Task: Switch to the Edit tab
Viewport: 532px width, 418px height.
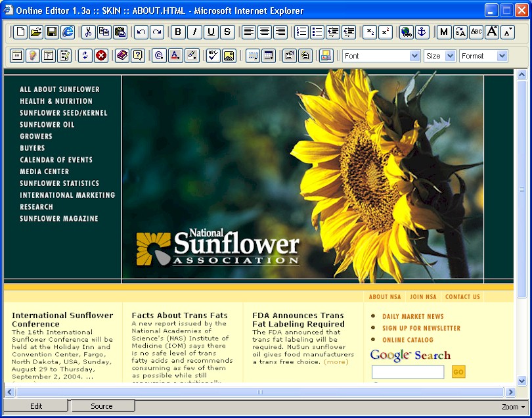Action: (x=36, y=406)
